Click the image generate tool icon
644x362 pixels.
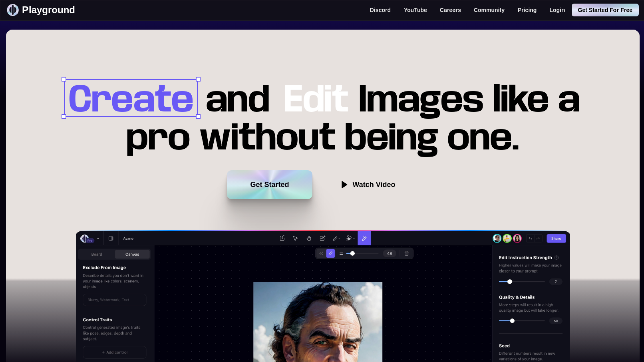click(322, 238)
